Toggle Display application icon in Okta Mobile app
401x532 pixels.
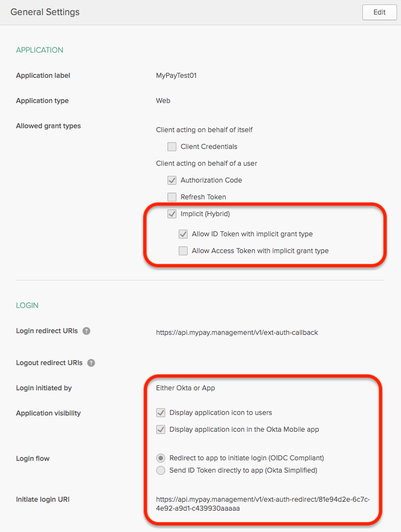click(161, 430)
